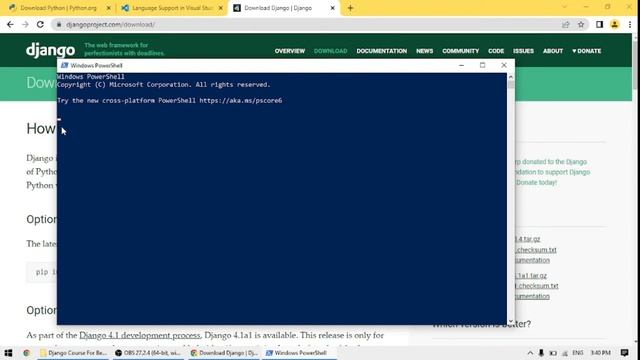Click PowerShell scrollbar up arrow
Viewport: 640px width, 360px height.
coord(511,77)
